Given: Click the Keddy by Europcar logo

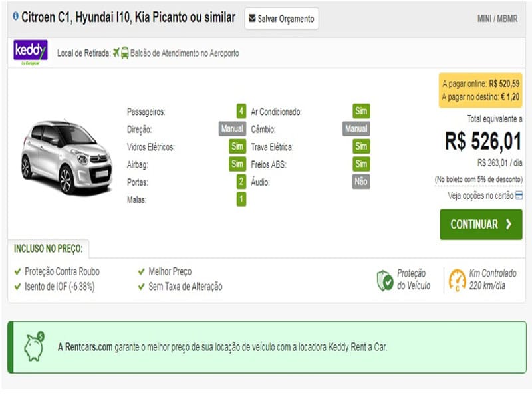Looking at the screenshot, I should [x=31, y=53].
